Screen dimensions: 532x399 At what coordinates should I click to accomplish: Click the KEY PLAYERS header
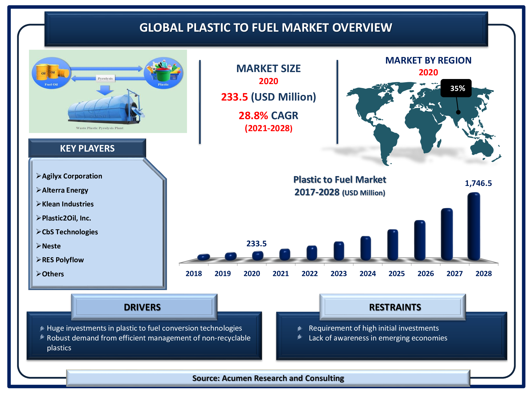coord(87,148)
